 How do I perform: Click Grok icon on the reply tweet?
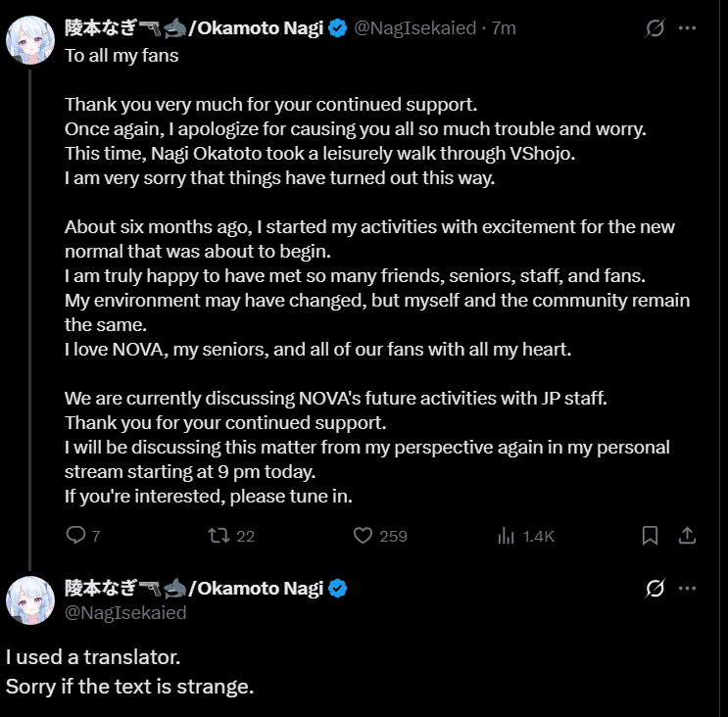tap(655, 589)
